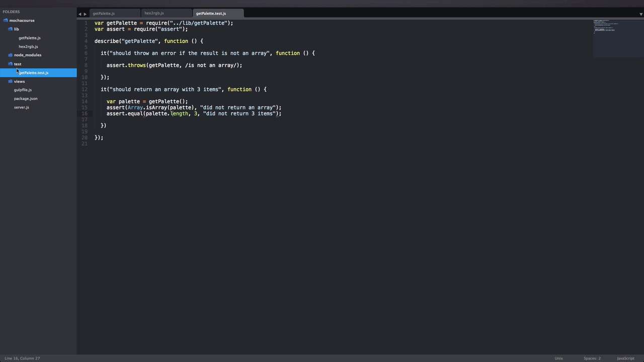The image size is (644, 362).
Task: Click "should return an array with 3 items" string
Action: 167,89
